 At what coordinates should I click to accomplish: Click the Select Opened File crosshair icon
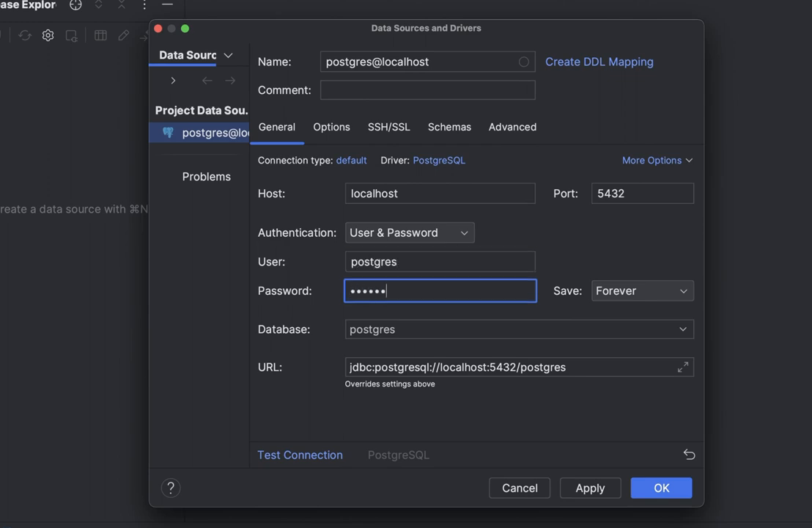point(75,5)
